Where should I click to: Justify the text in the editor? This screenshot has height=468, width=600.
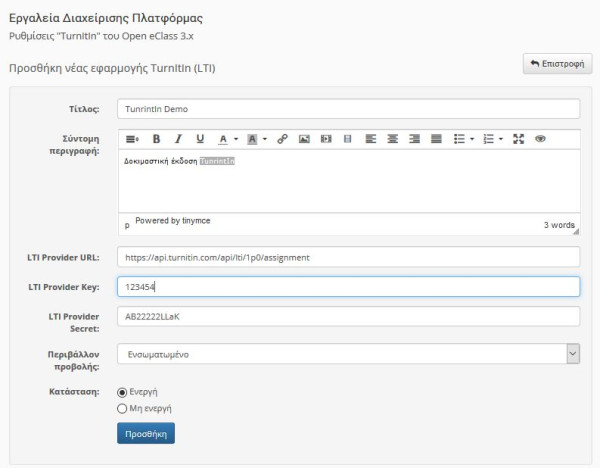tap(436, 139)
